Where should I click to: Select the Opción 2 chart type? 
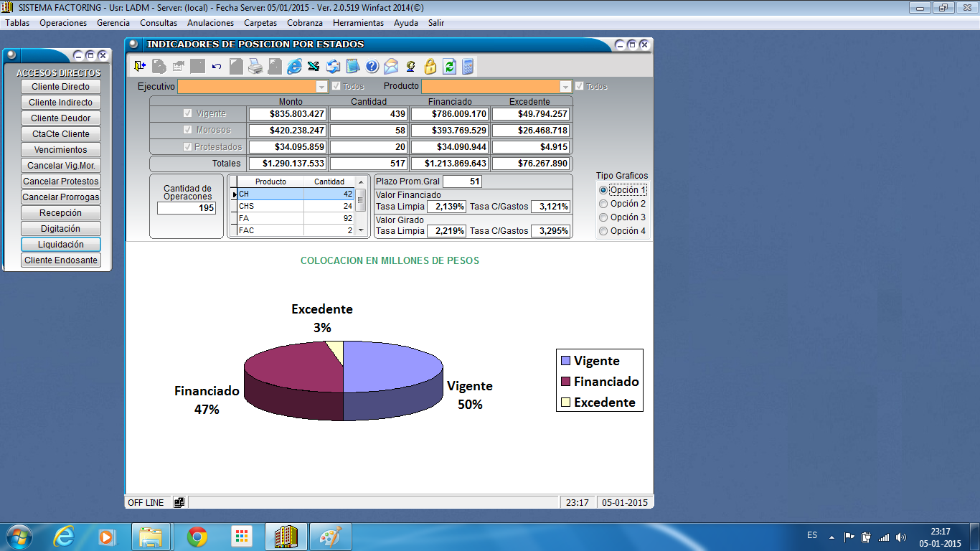click(x=603, y=204)
